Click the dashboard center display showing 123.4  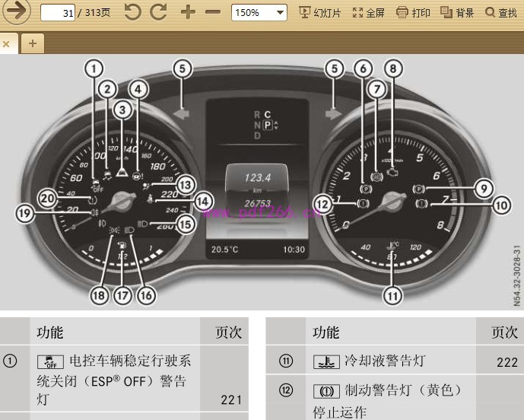tap(257, 177)
